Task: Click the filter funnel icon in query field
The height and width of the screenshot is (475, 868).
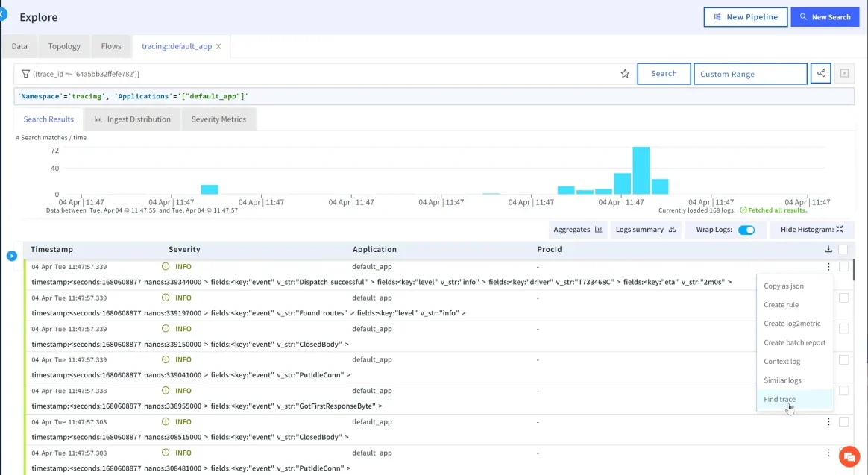Action: tap(25, 74)
